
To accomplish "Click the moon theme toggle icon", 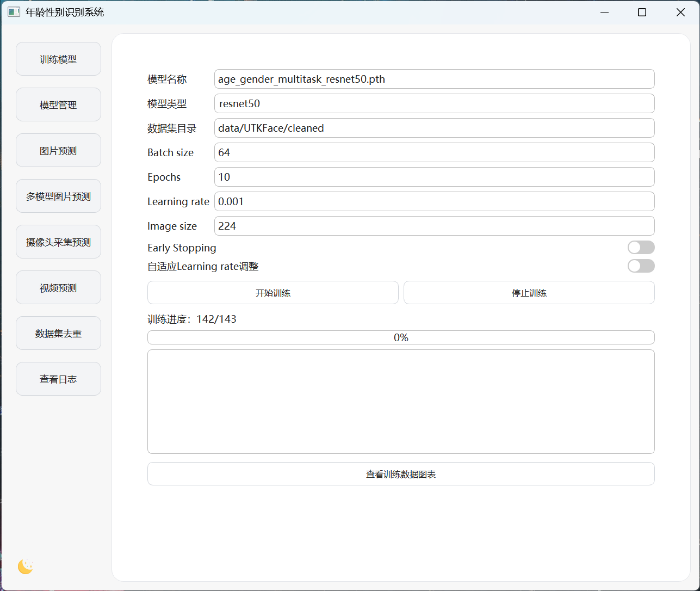I will pos(26,567).
